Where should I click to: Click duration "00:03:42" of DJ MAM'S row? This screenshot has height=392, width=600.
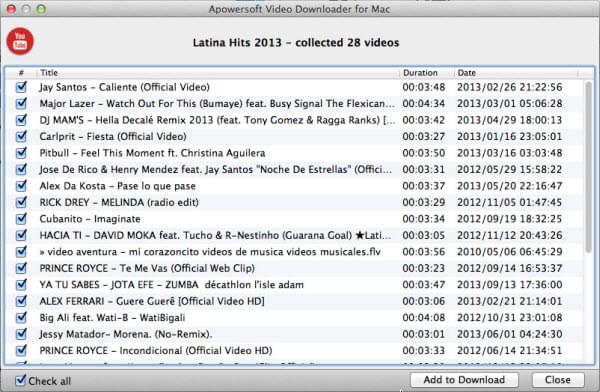pyautogui.click(x=424, y=120)
